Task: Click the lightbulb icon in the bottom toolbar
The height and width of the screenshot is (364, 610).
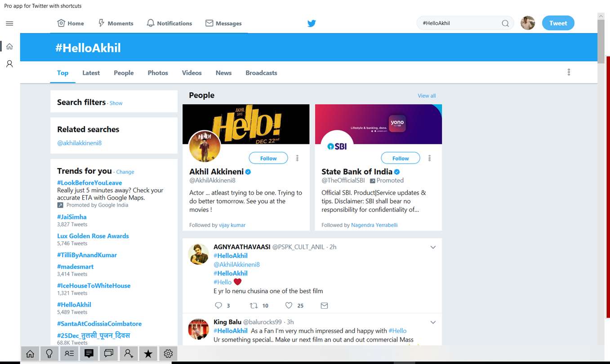Action: 49,354
